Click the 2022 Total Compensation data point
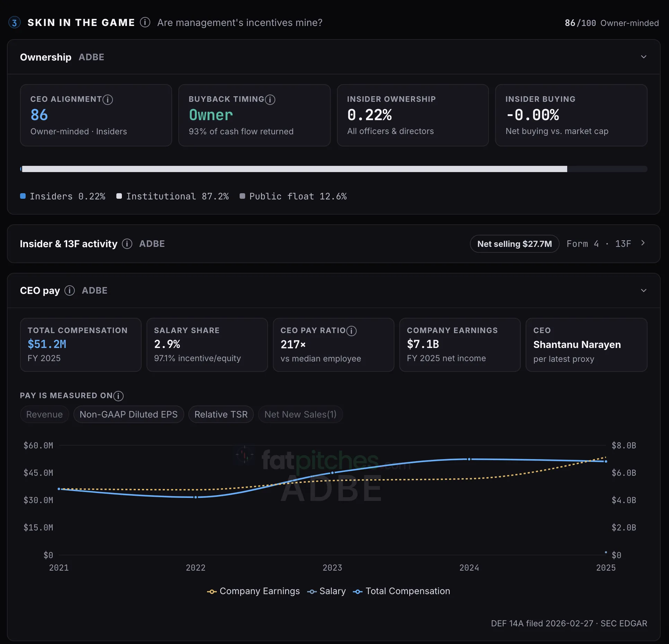This screenshot has width=669, height=644. [196, 497]
